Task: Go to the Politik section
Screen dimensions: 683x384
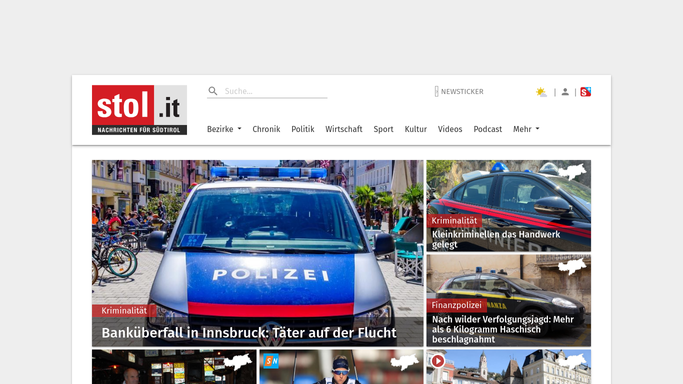Action: 303,129
